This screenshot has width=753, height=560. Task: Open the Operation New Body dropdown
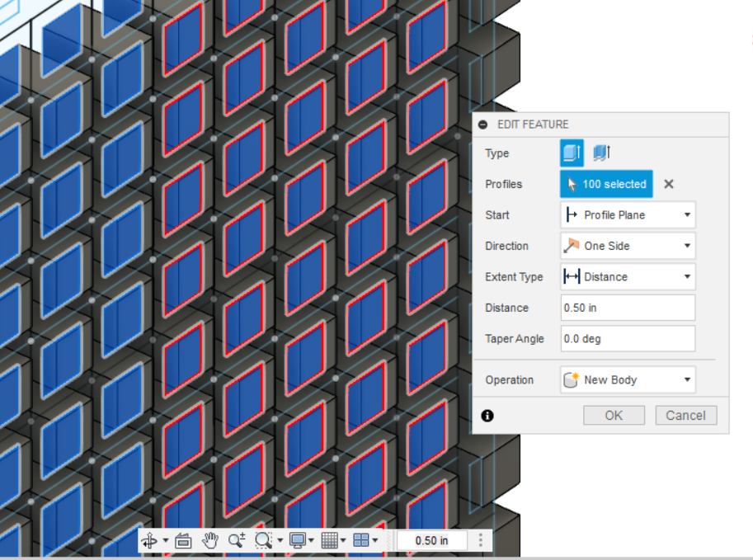(x=628, y=380)
